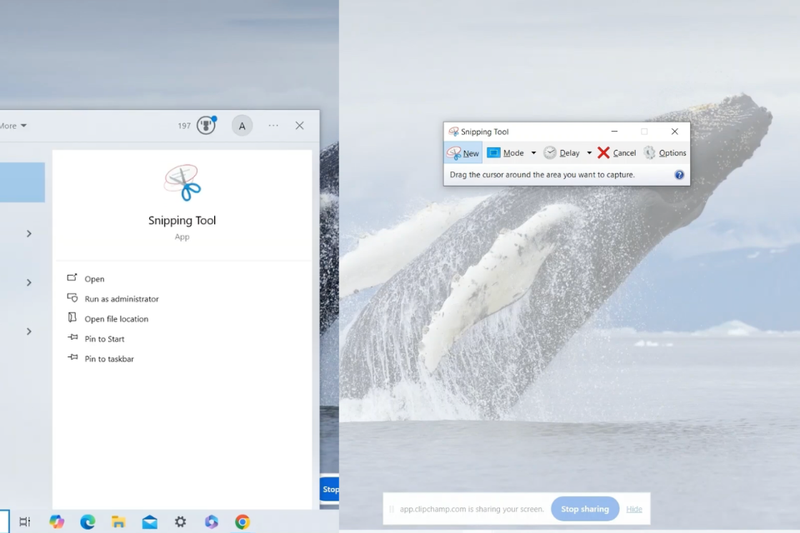Open Copilot from the taskbar
The width and height of the screenshot is (800, 533).
pos(57,522)
